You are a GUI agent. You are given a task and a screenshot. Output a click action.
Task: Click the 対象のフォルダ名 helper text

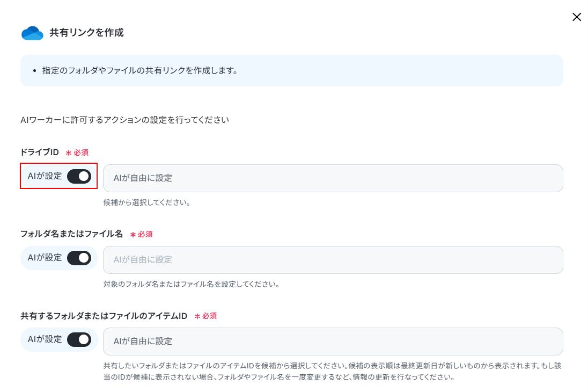192,284
